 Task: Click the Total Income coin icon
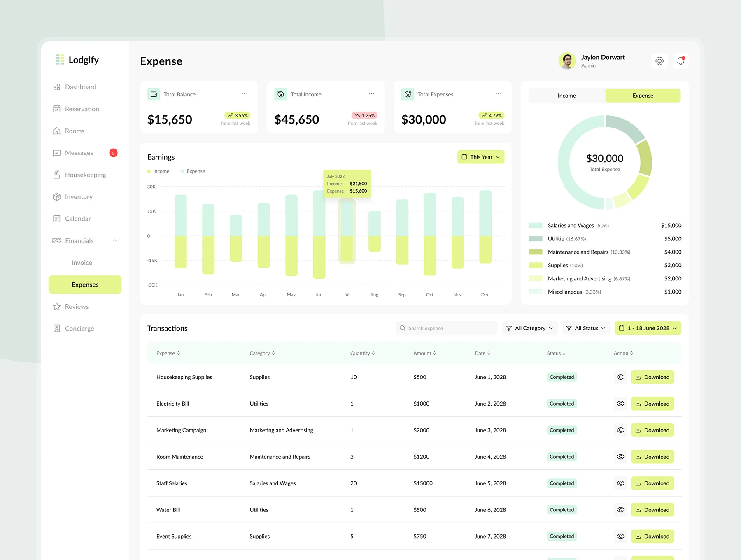click(x=281, y=94)
